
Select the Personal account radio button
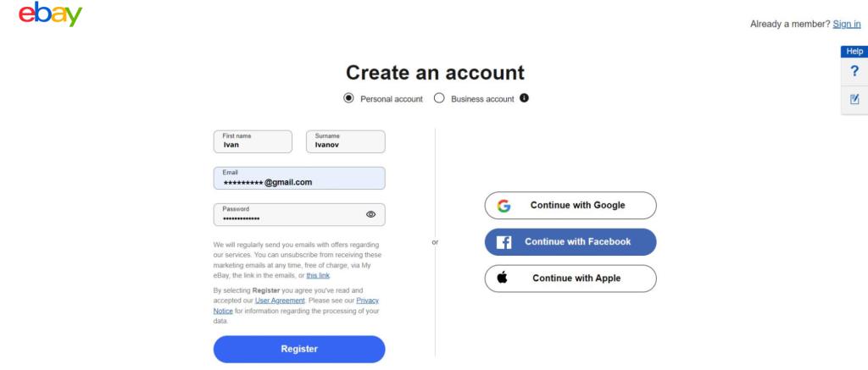(x=348, y=98)
